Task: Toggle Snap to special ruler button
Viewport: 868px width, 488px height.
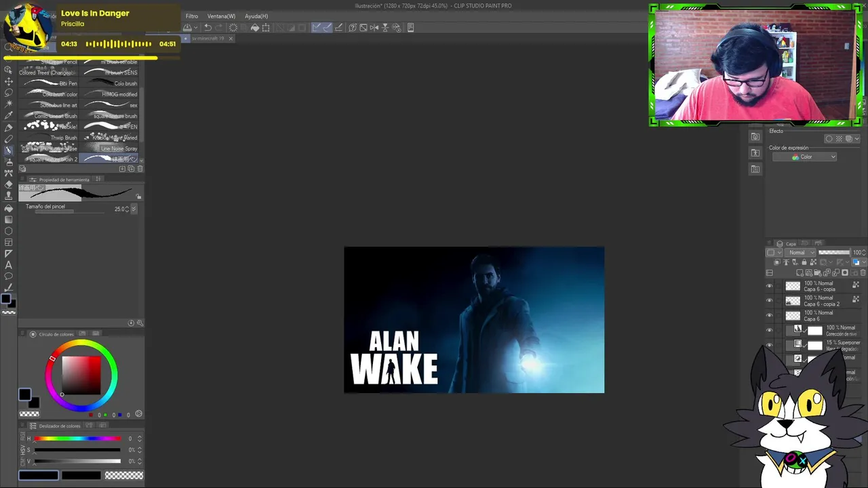Action: click(x=328, y=28)
